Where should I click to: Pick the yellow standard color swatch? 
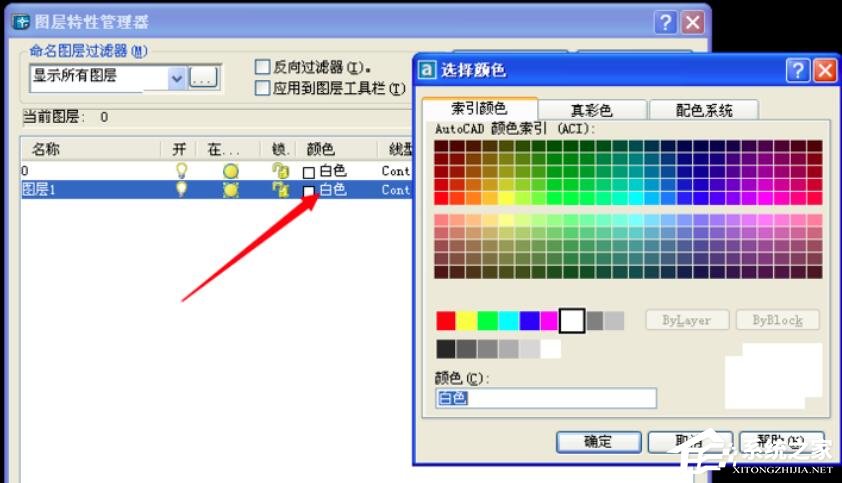(467, 321)
